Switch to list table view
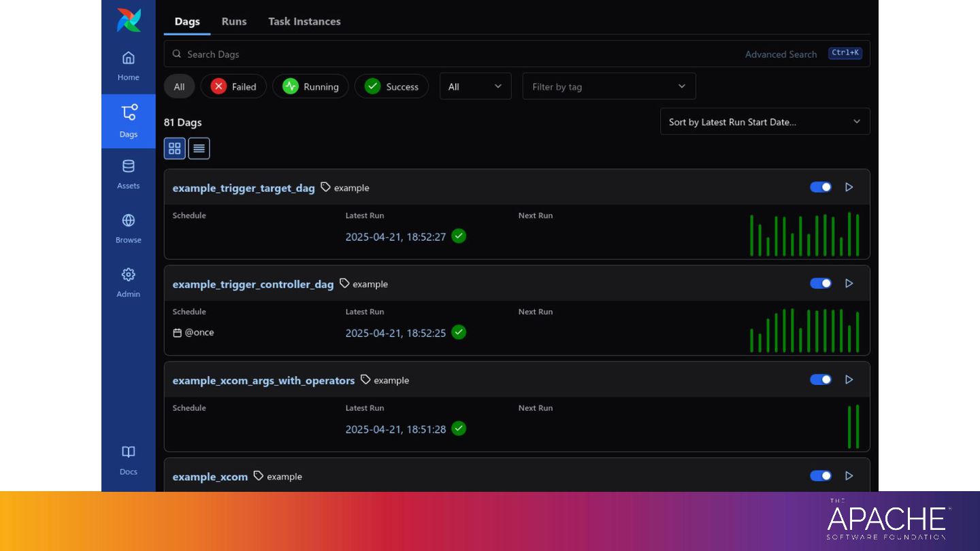Screen dimensions: 980x551 coord(199,148)
